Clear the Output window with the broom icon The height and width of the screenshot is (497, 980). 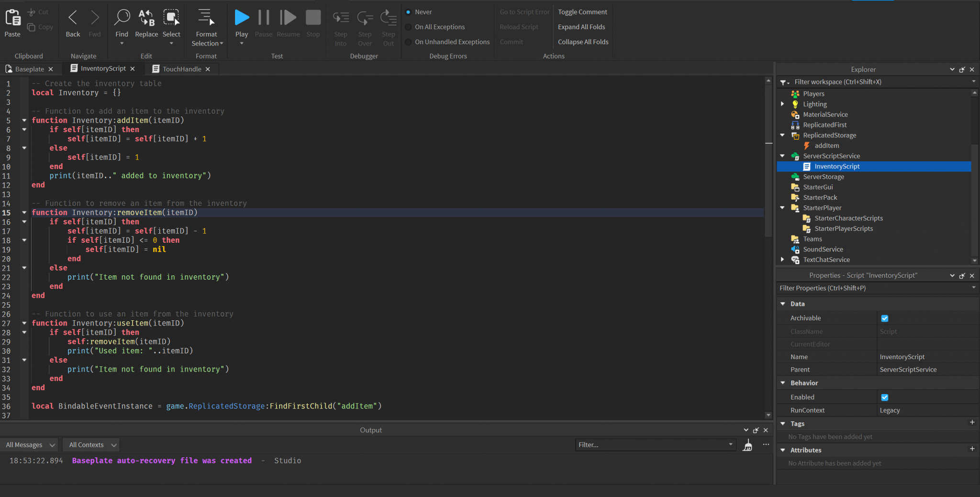tap(747, 445)
